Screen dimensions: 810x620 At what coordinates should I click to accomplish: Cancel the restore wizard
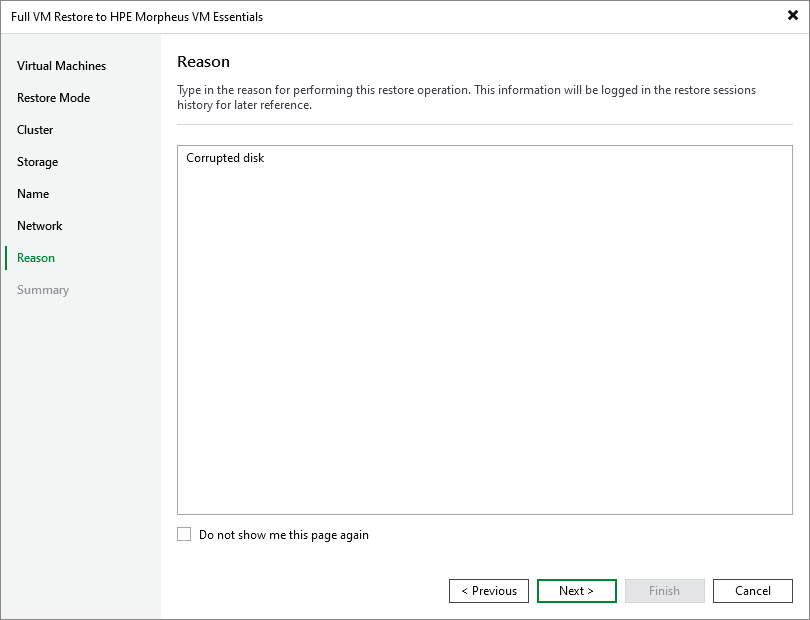[752, 591]
